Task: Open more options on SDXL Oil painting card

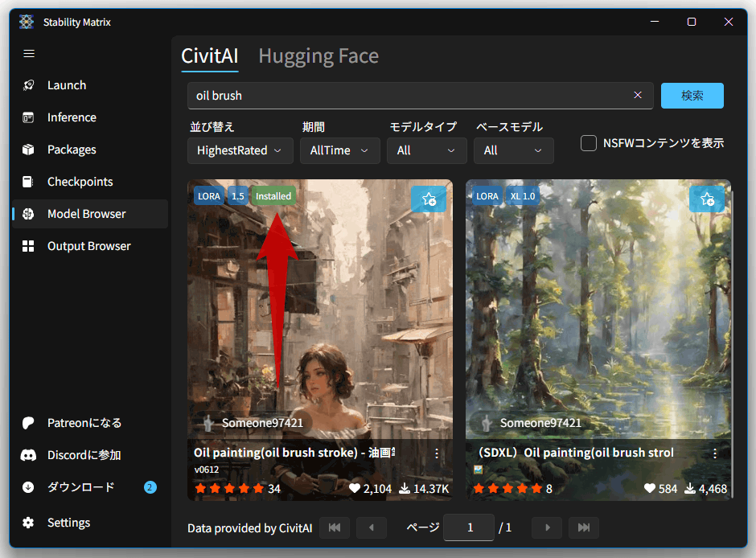Action: pos(714,453)
